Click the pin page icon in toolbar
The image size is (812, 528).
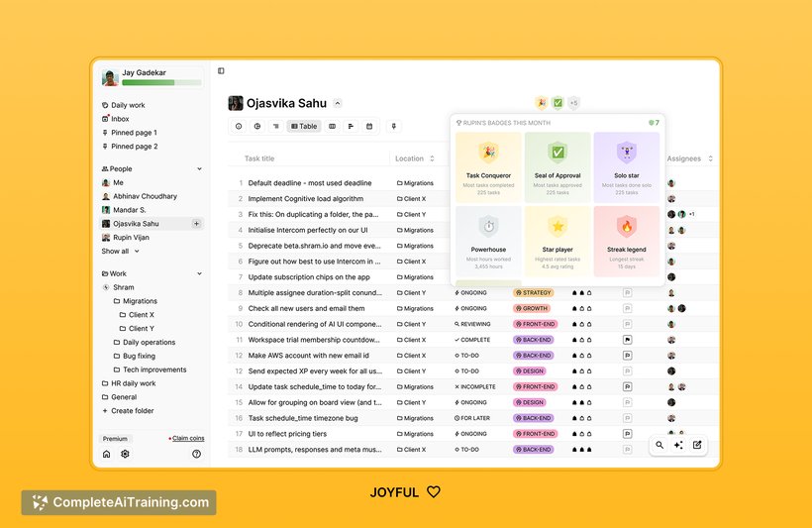[394, 126]
